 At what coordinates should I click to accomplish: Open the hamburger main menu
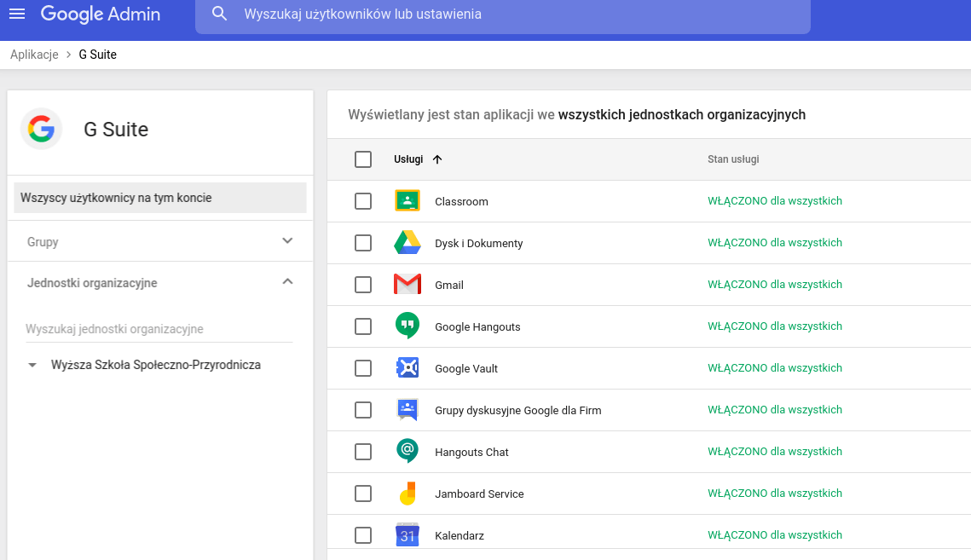(17, 14)
